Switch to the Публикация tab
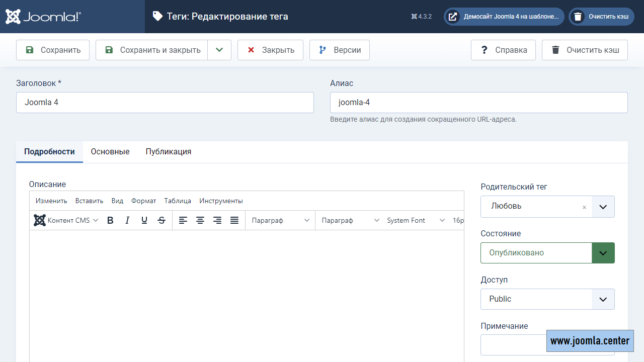 pos(169,151)
